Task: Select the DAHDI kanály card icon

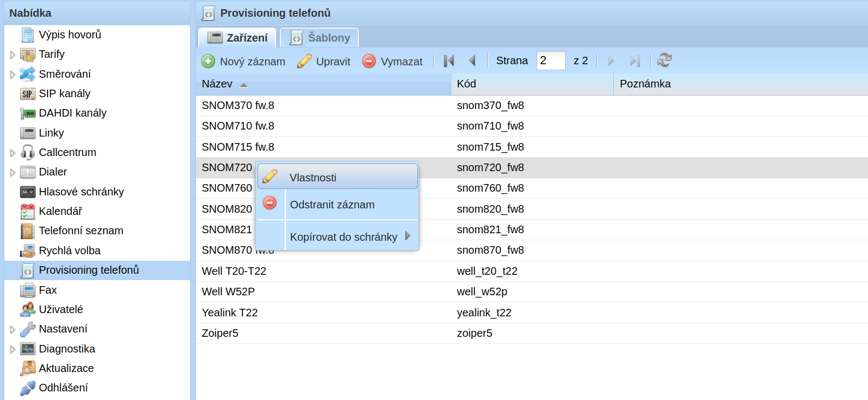Action: tap(28, 113)
